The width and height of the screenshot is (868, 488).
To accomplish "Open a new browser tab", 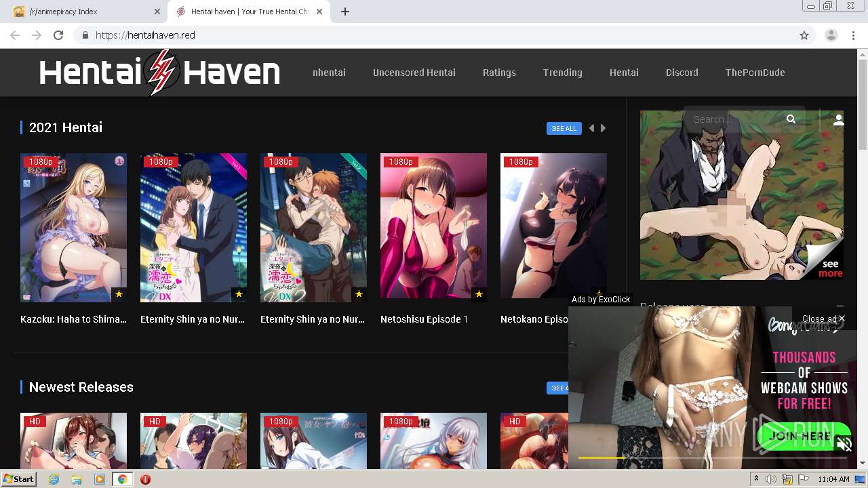I will 345,12.
